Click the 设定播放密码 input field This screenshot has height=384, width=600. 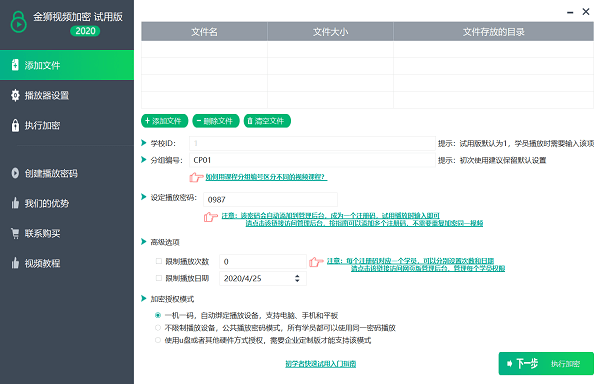coord(270,199)
